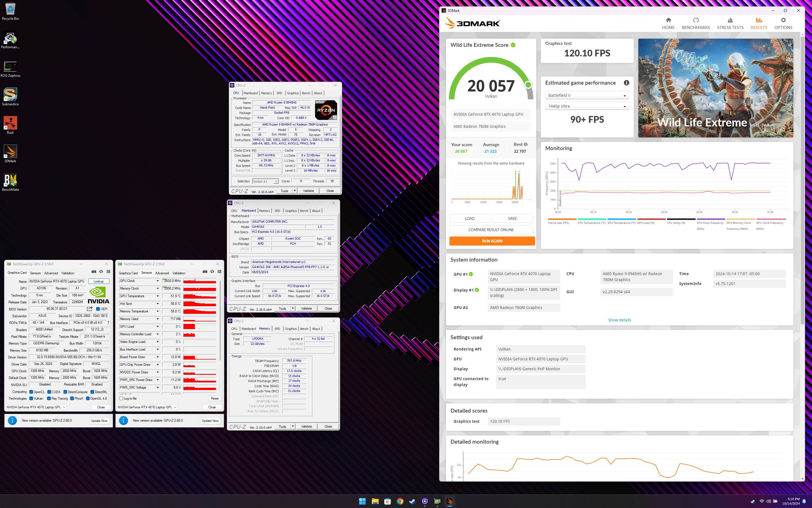Open Socket #1 selection dropdown in CPU-Z

tap(265, 181)
